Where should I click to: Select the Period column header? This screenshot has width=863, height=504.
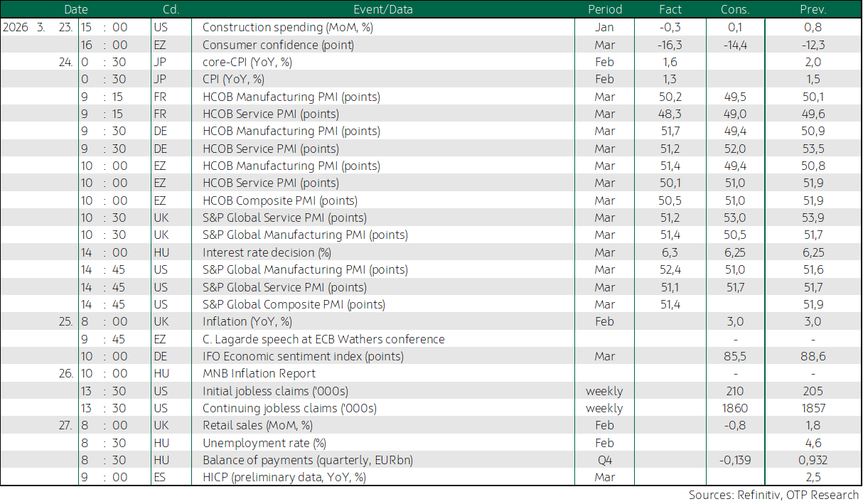605,9
